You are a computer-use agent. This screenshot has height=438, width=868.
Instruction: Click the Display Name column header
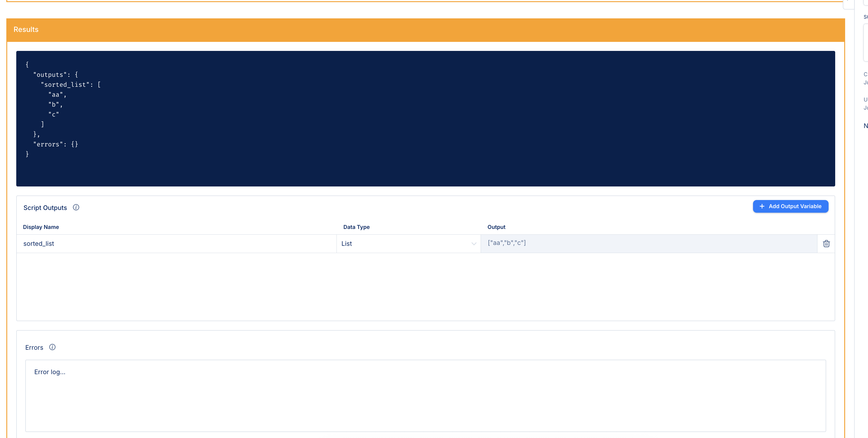pos(41,227)
